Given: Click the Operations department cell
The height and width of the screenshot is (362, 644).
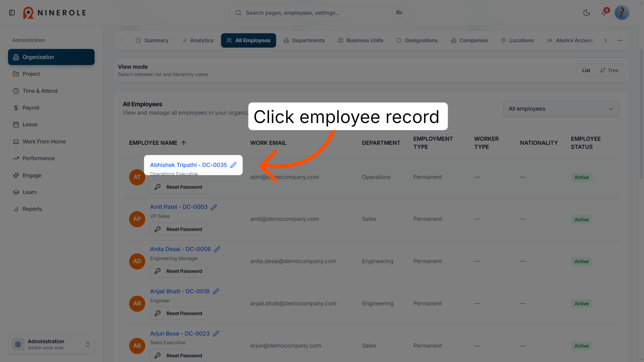Looking at the screenshot, I should click(x=376, y=177).
